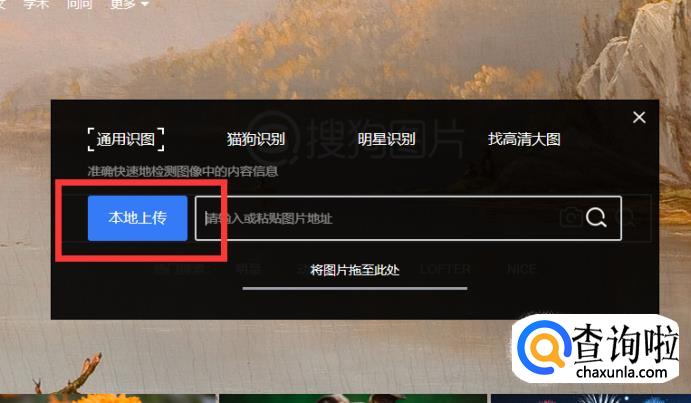Open the 更多 menu in top navigation
691x403 pixels.
(123, 4)
